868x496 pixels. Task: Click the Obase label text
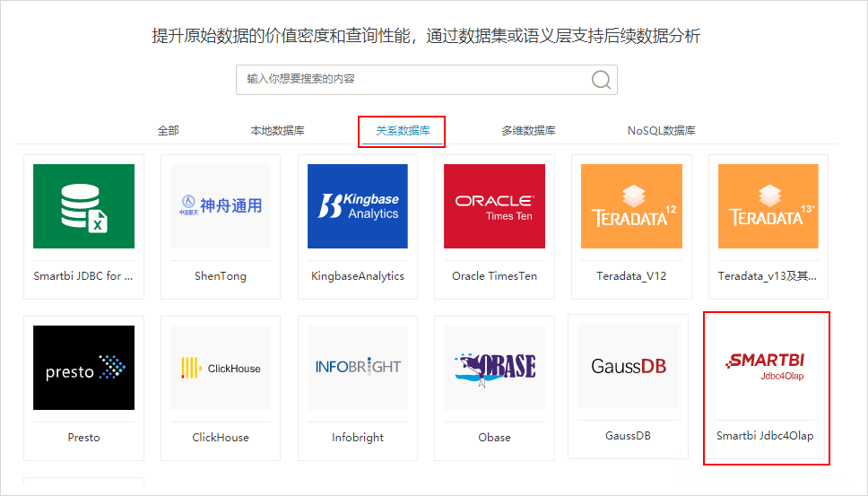tap(494, 438)
